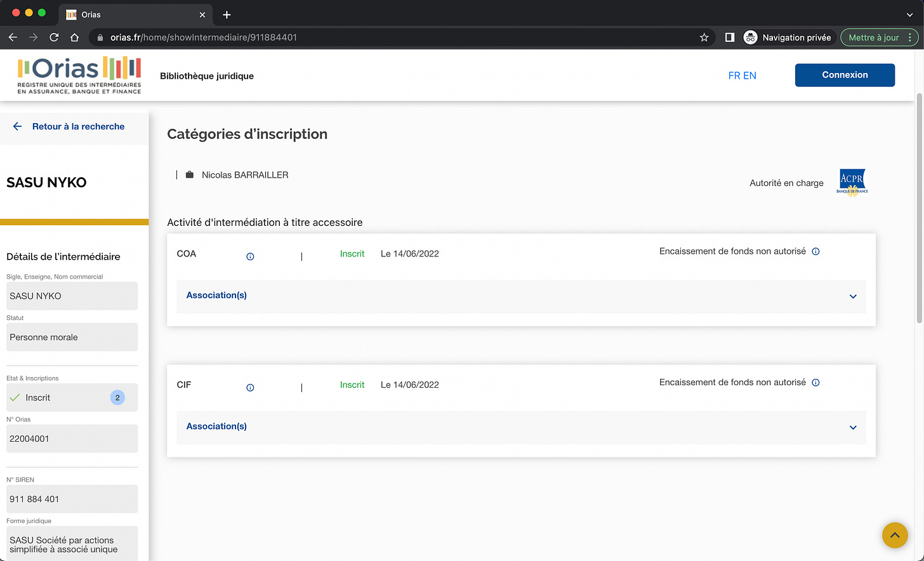This screenshot has height=561, width=924.
Task: Click the Détails de l'intermédiaire heading
Action: 63,256
